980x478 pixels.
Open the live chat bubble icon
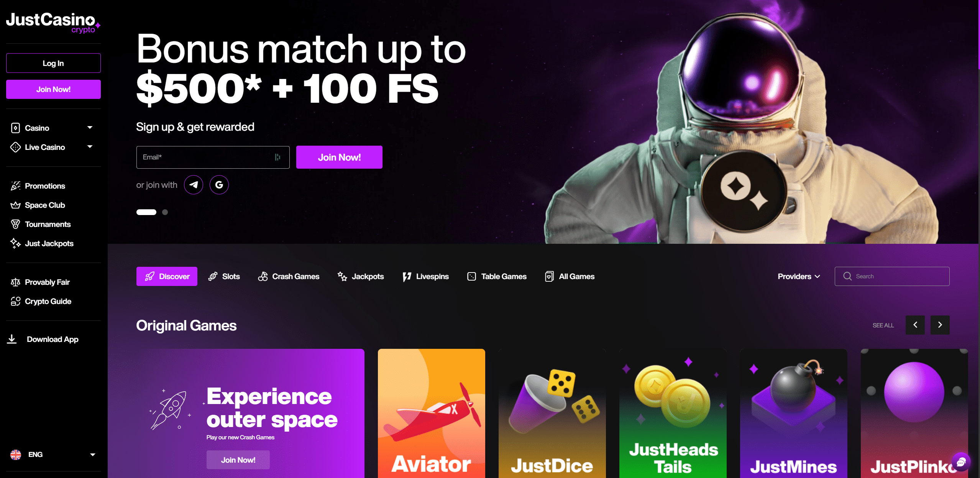961,462
